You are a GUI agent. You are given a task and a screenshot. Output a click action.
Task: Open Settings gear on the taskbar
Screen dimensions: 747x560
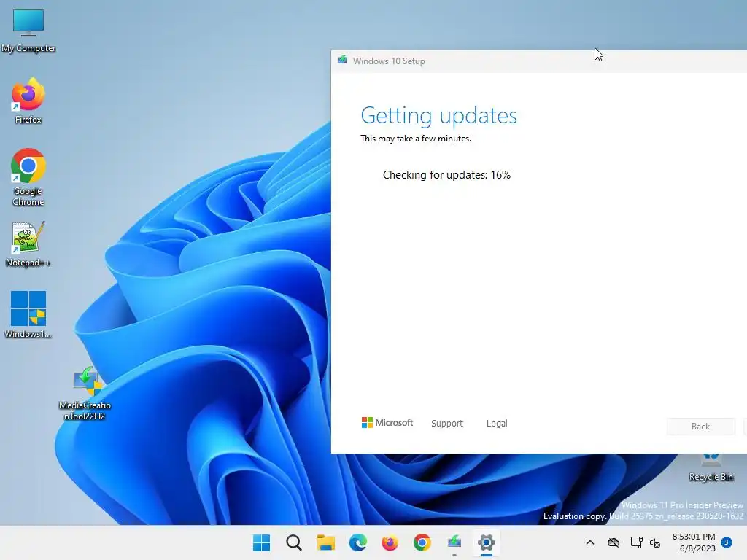pyautogui.click(x=487, y=542)
